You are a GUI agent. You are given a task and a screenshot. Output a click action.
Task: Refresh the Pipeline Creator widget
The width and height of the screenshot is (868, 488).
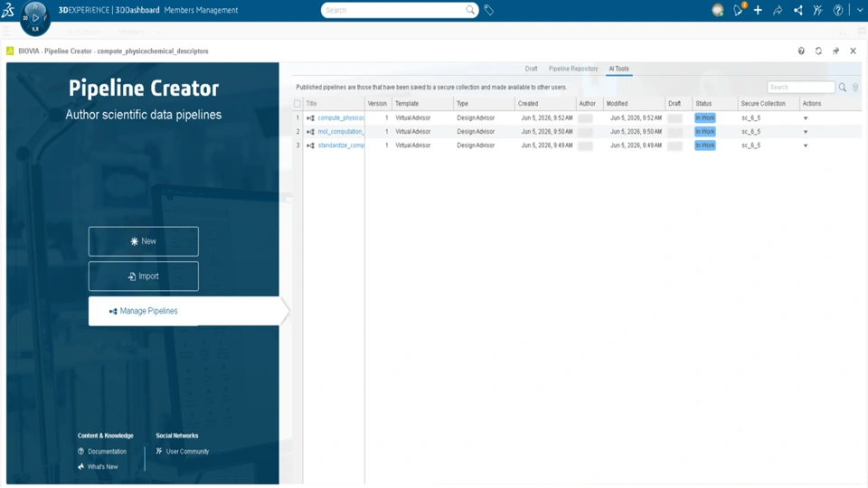click(x=818, y=51)
